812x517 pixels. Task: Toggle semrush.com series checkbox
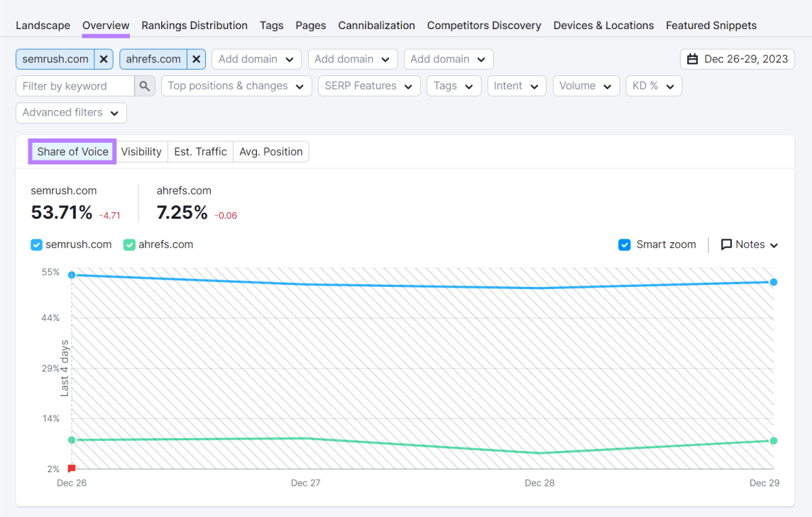point(36,244)
